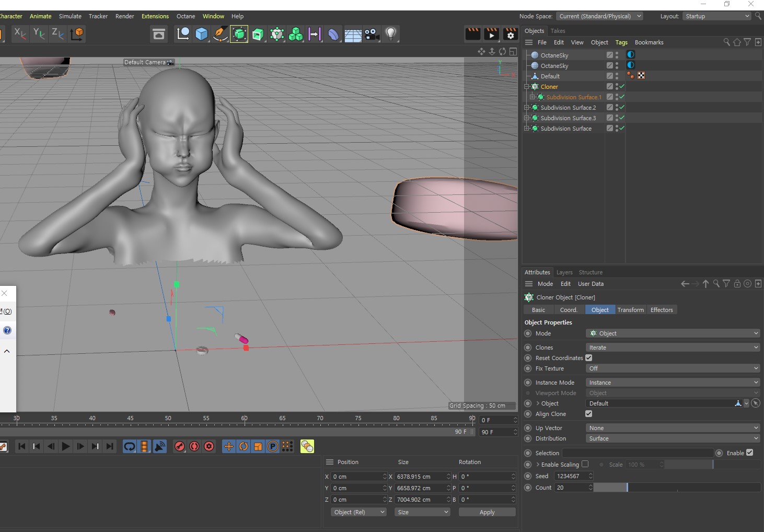Switch to the Transform tab

(x=630, y=310)
